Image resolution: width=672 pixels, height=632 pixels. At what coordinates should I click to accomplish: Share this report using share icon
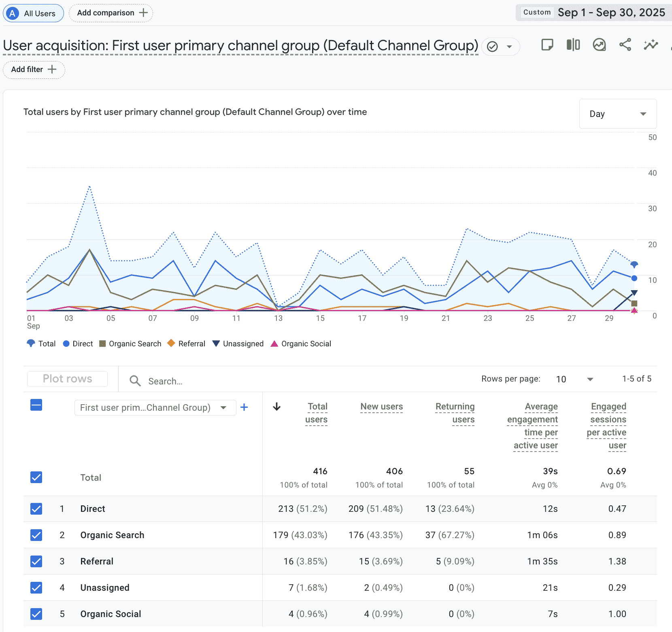click(x=625, y=45)
